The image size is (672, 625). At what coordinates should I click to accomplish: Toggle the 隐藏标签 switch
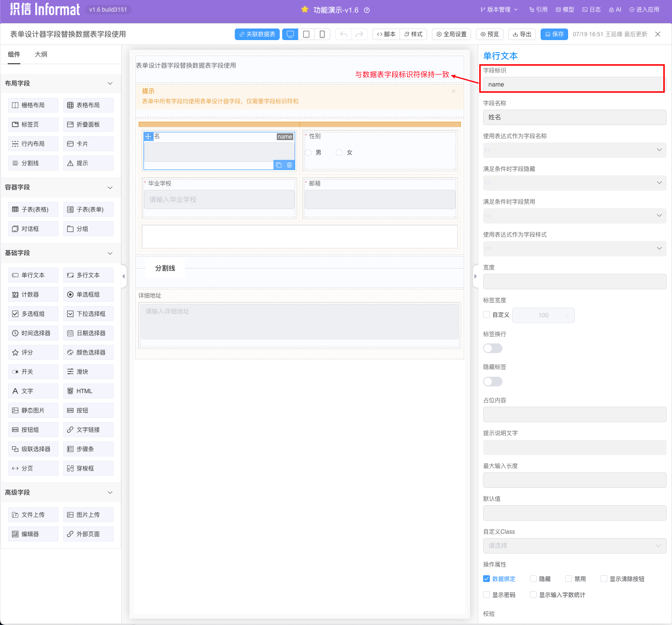pos(493,382)
